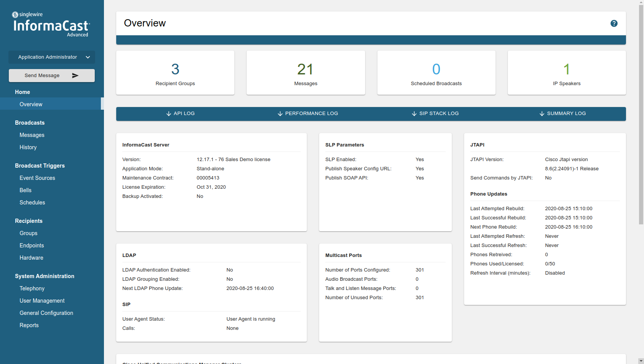View the Scheduled Broadcasts card

pos(436,73)
